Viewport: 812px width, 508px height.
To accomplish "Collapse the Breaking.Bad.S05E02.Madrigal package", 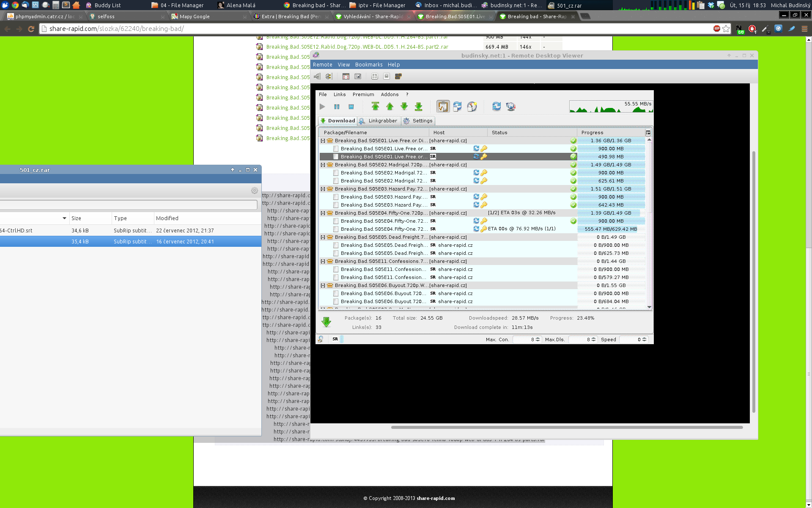I will [323, 165].
